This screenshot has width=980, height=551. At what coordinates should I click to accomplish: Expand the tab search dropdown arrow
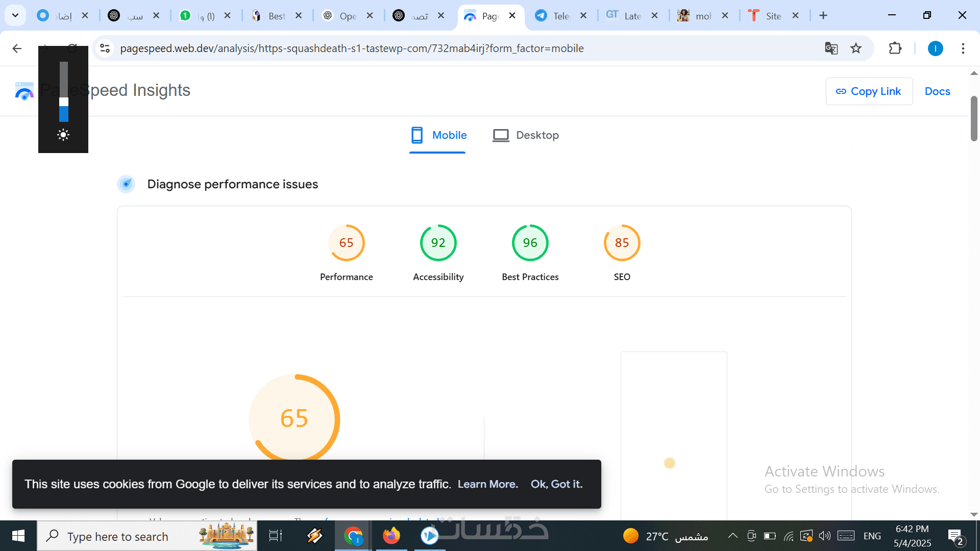coord(15,15)
